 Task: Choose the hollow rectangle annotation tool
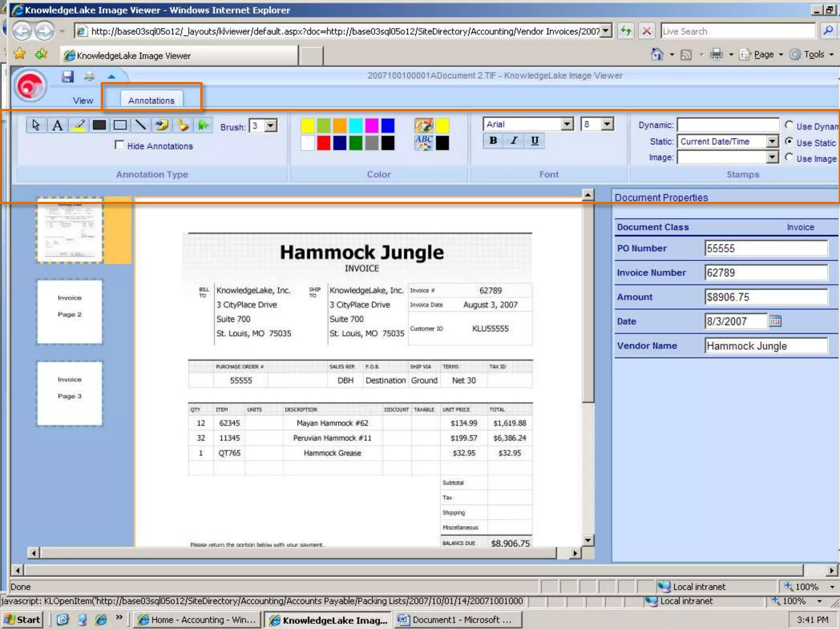(120, 125)
